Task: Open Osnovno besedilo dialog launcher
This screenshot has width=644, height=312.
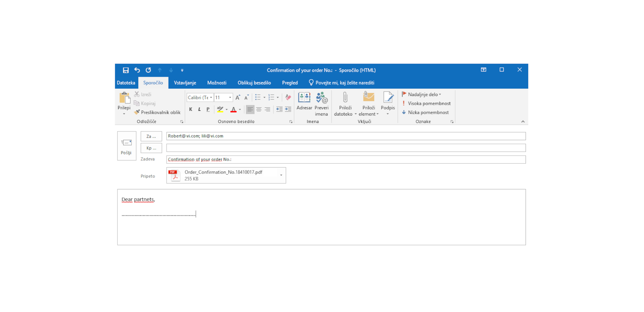Action: (291, 122)
